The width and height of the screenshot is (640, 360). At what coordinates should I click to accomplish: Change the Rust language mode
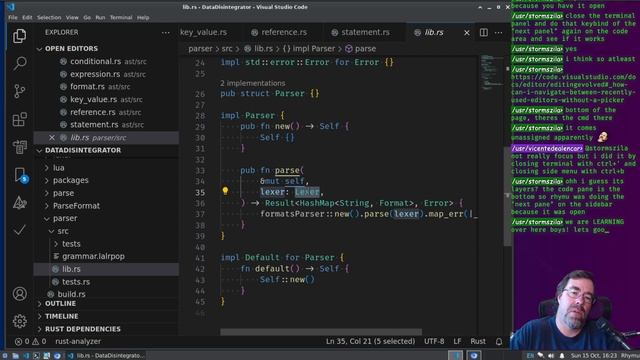[478, 341]
